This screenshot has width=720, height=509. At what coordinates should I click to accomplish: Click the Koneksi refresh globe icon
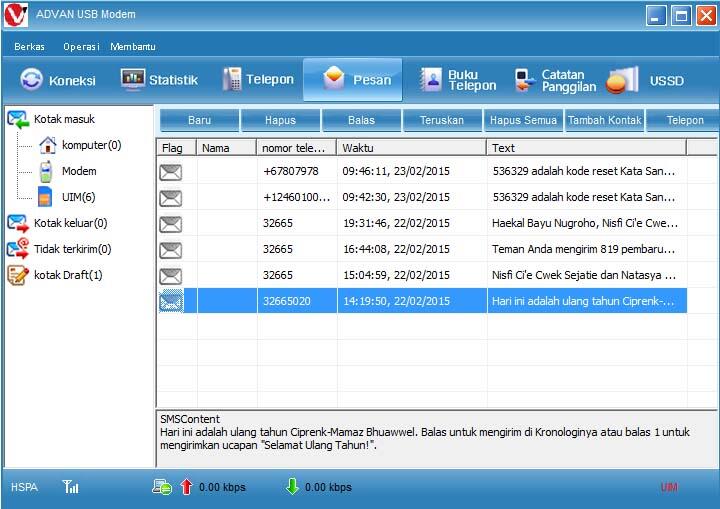point(31,79)
